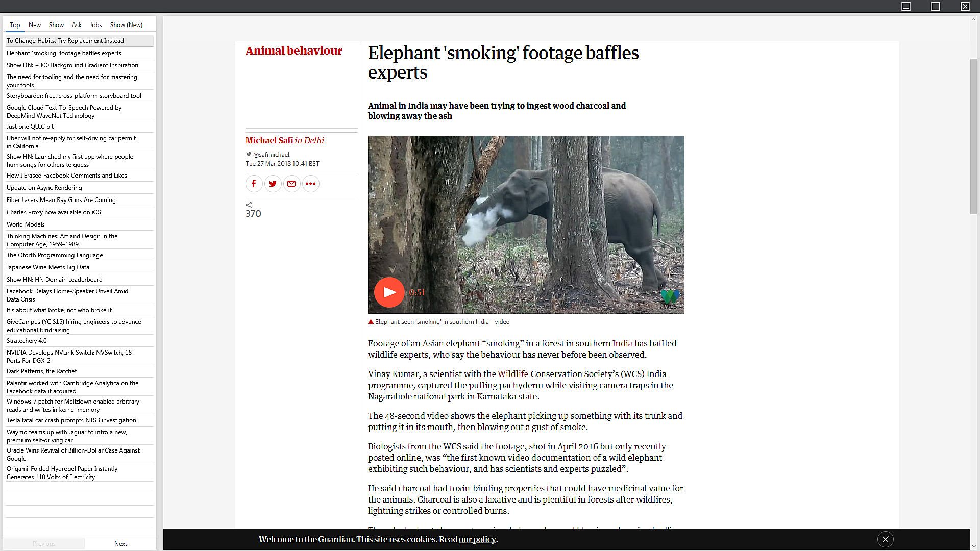
Task: Go to Next page of stories
Action: (x=120, y=544)
